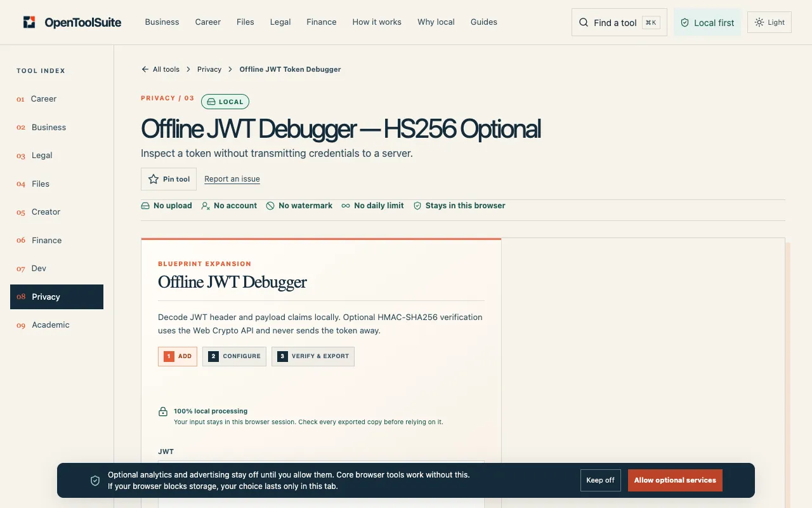Click the search magnifier icon
Image resolution: width=812 pixels, height=508 pixels.
pyautogui.click(x=584, y=22)
